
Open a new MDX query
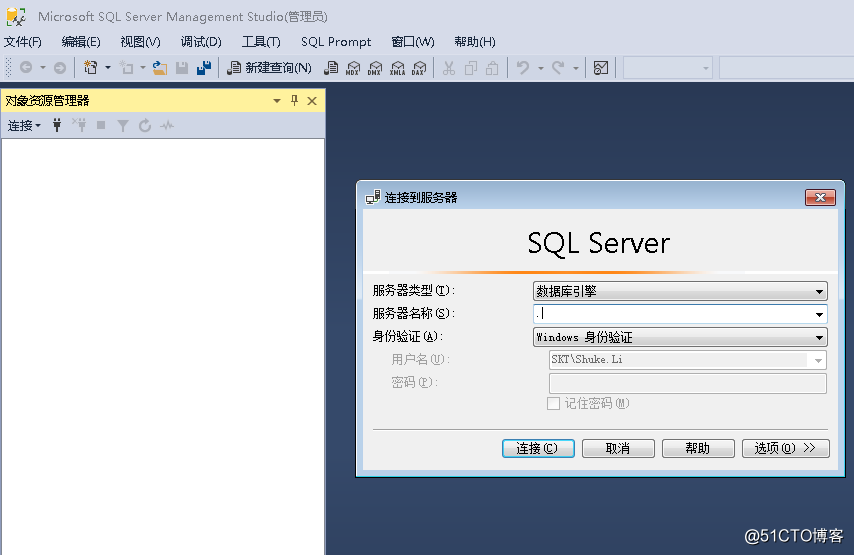click(353, 68)
